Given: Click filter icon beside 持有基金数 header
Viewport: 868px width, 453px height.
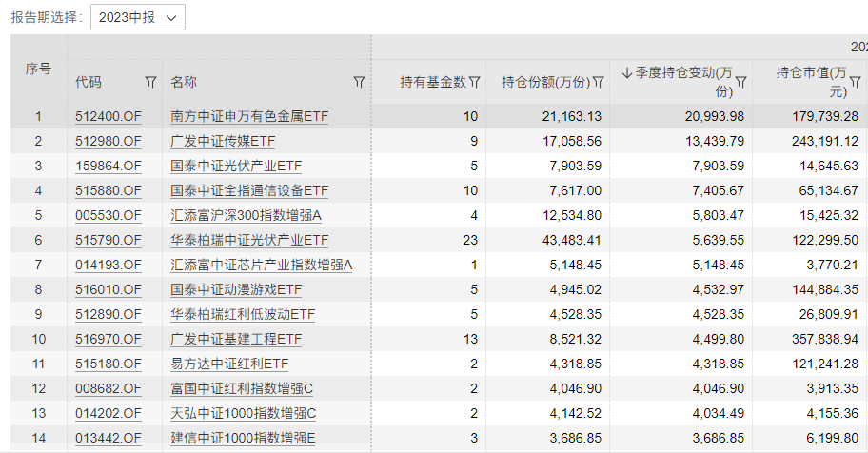Looking at the screenshot, I should click(474, 82).
